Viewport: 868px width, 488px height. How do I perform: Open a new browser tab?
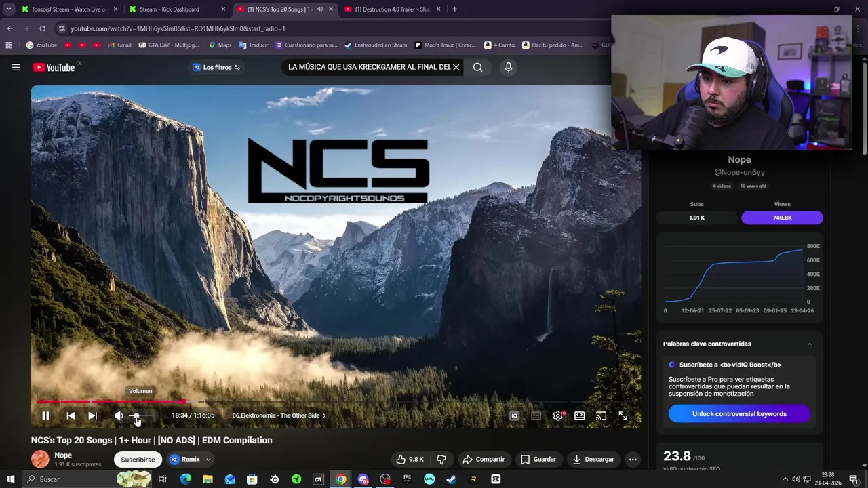(x=454, y=9)
